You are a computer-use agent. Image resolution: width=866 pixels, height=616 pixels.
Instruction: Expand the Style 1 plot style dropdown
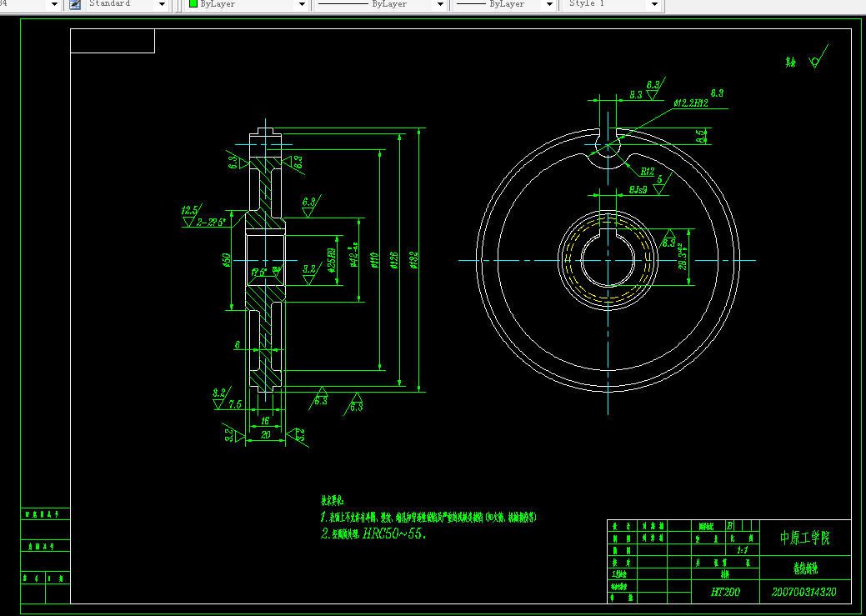pos(654,4)
